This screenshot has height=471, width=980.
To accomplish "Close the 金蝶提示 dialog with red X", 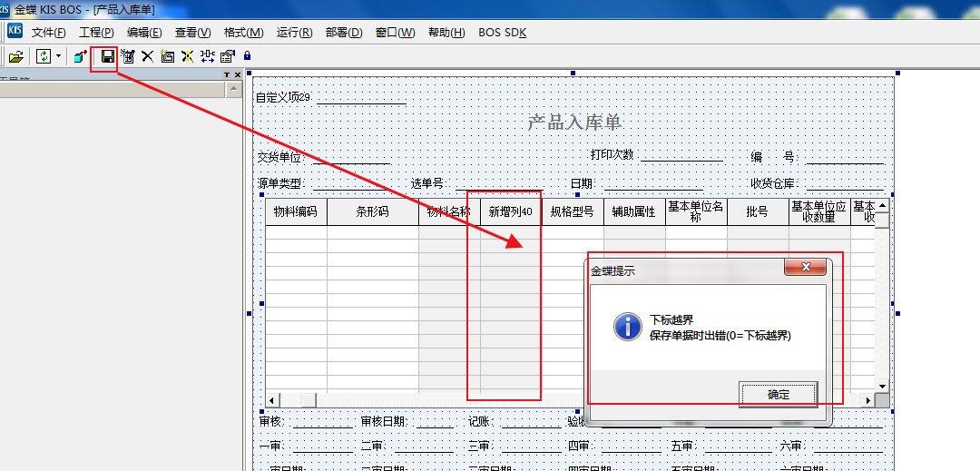I will point(806,268).
